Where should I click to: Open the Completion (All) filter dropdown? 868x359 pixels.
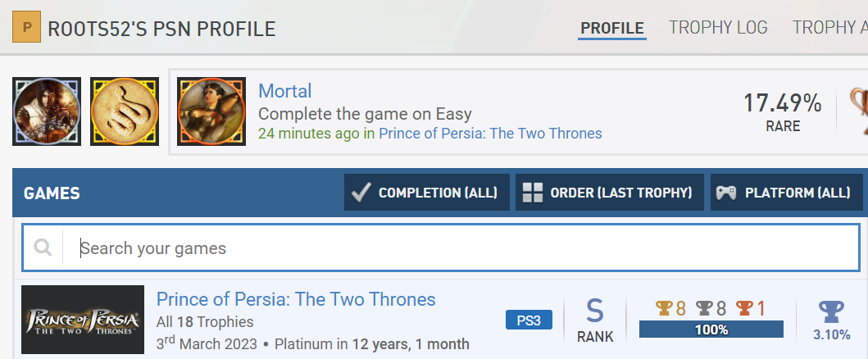pyautogui.click(x=426, y=193)
